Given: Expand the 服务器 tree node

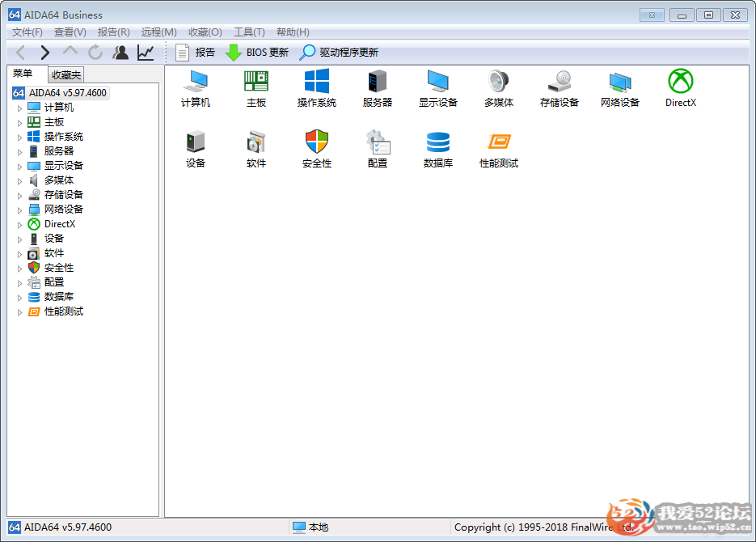Looking at the screenshot, I should tap(19, 152).
